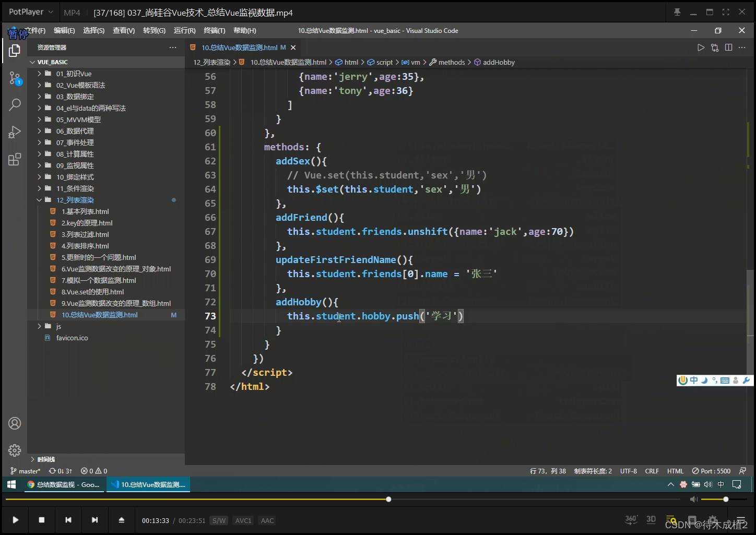Click sync changes 0↓ 3↑ indicator

pyautogui.click(x=61, y=471)
